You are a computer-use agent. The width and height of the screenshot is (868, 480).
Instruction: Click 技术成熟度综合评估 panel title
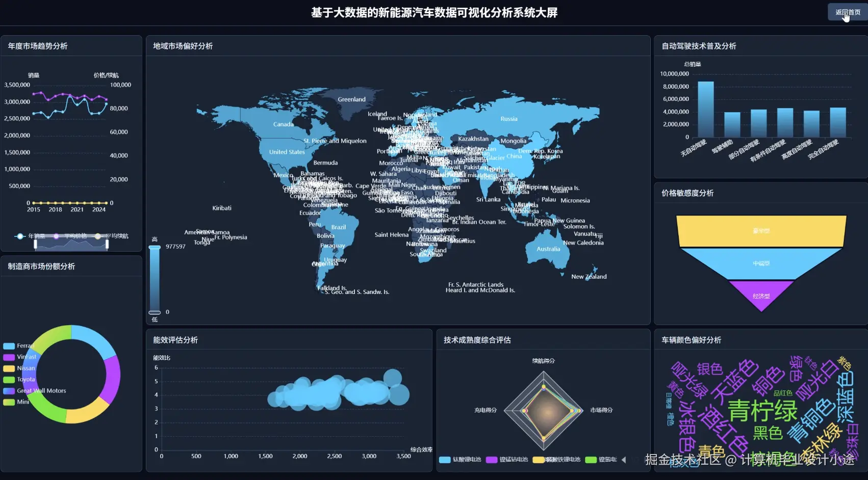point(477,340)
